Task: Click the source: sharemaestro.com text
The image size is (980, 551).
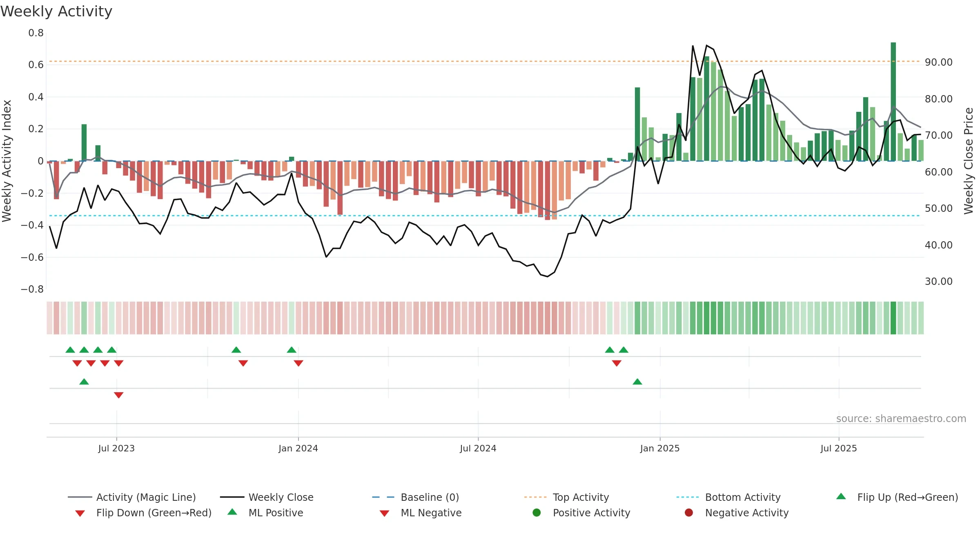Action: click(901, 418)
